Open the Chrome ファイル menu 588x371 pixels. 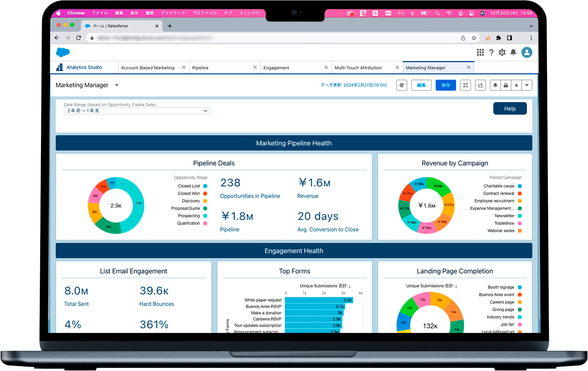coord(100,13)
